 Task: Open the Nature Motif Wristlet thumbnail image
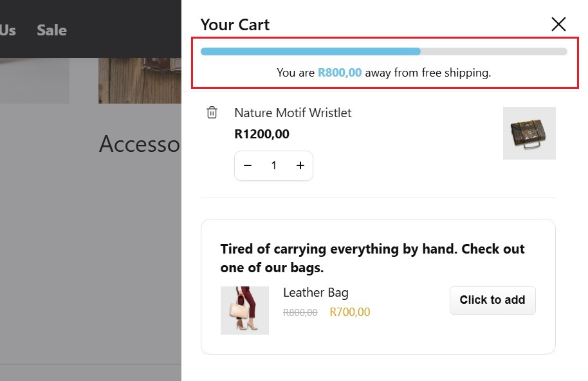(529, 133)
